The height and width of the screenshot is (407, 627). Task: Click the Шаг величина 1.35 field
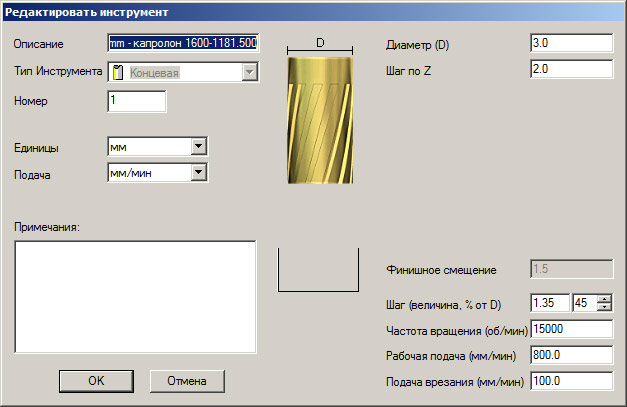click(x=550, y=303)
